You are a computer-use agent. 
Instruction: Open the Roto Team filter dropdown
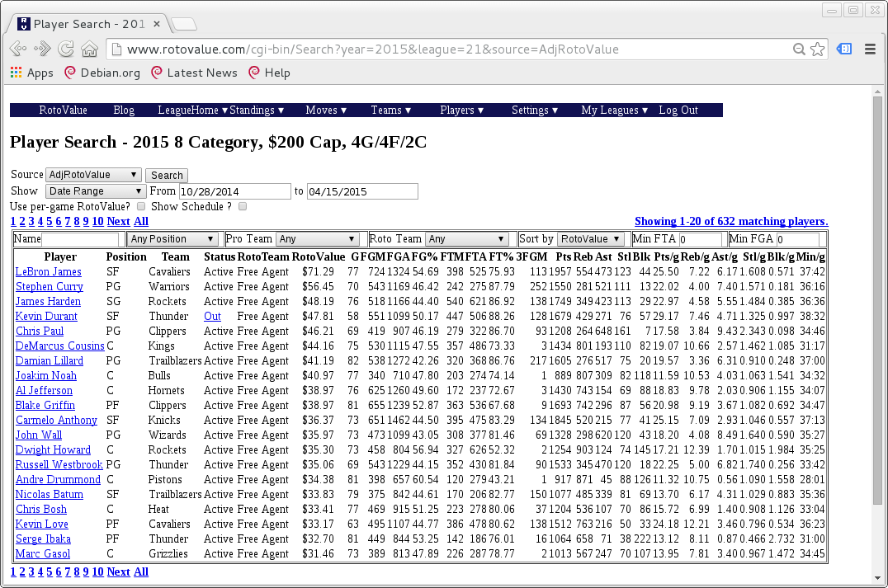(466, 239)
